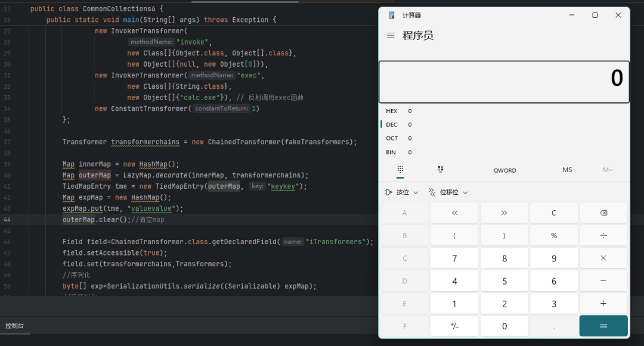Click "keykey" string in the editor
Viewport: 644px width, 346px height.
(x=283, y=186)
